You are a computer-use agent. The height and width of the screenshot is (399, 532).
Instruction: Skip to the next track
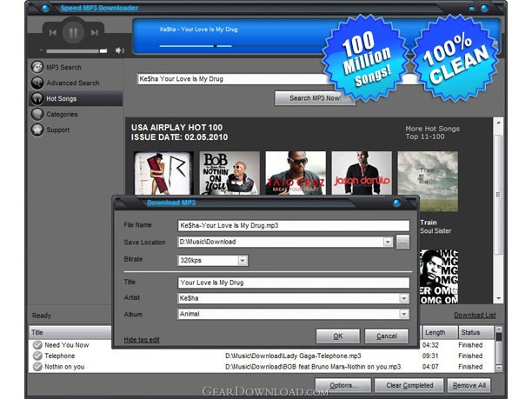(x=95, y=33)
